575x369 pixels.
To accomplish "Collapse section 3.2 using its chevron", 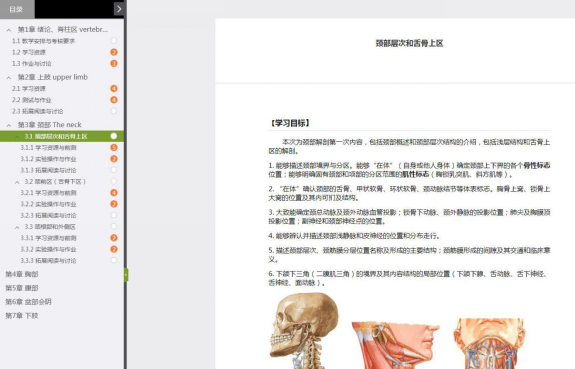I will 17,182.
